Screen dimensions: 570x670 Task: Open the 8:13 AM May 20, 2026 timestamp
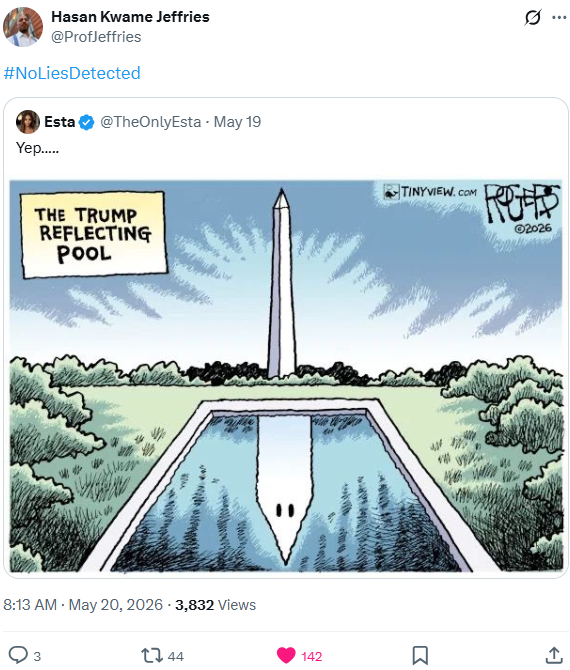83,605
